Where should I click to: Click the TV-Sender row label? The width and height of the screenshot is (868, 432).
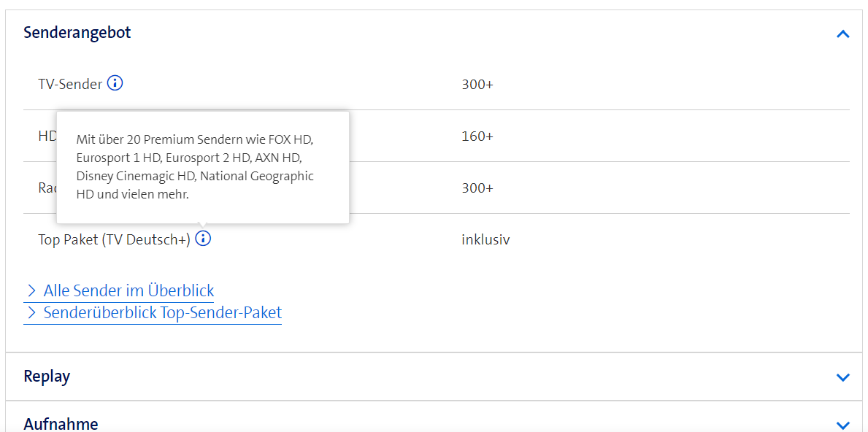pyautogui.click(x=70, y=84)
